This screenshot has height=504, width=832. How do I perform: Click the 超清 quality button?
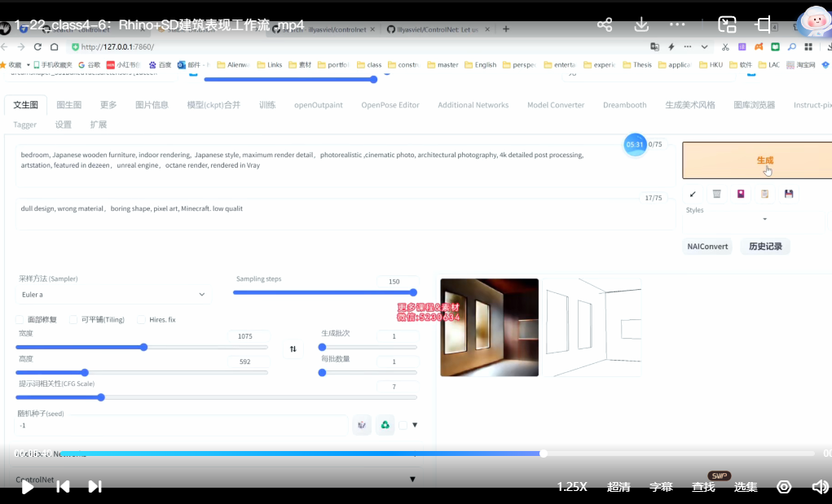618,487
